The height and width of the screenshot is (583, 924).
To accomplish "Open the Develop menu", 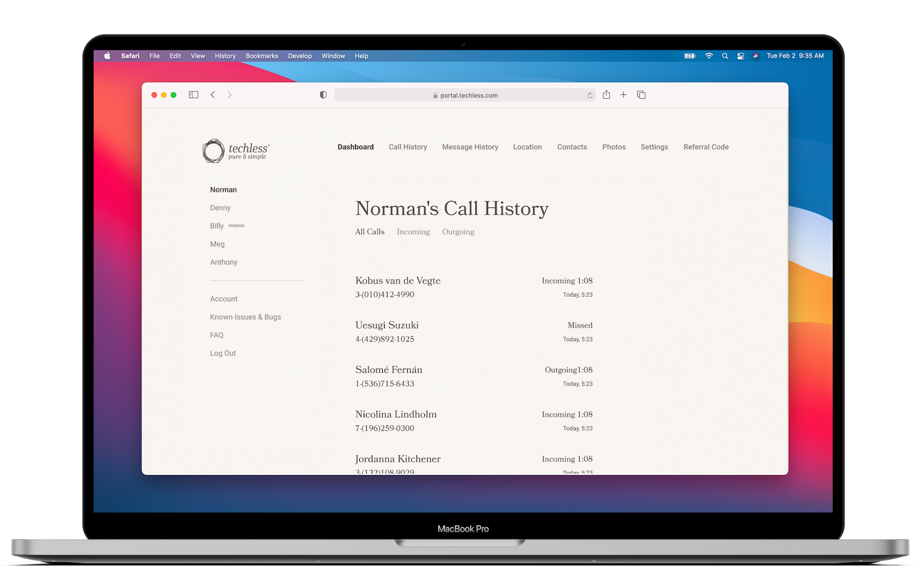I will pyautogui.click(x=300, y=56).
